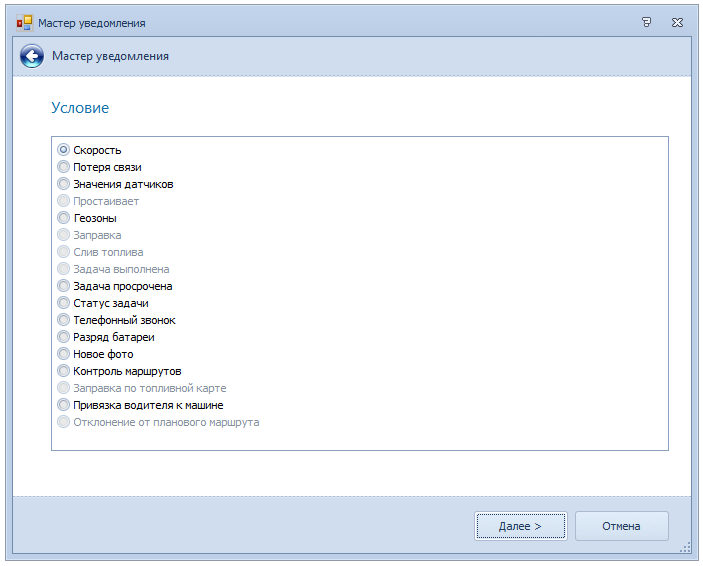Choose the Потеря связи condition
Screen dimensions: 703x566
pos(64,167)
